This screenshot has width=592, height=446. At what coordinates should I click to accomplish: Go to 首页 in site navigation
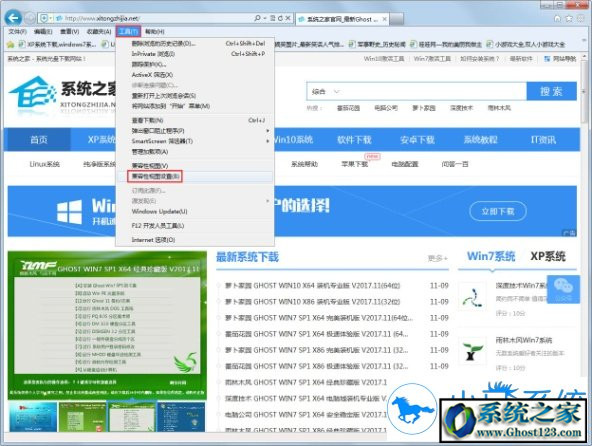click(x=39, y=140)
